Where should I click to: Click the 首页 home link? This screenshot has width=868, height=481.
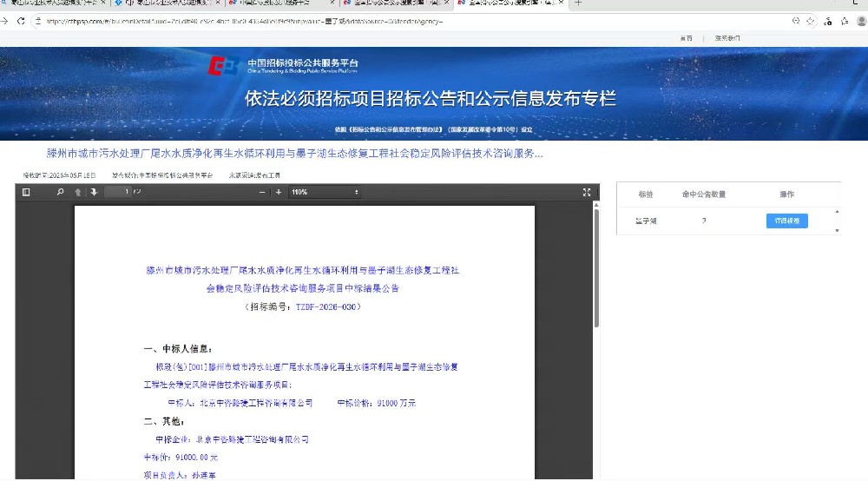(x=686, y=38)
